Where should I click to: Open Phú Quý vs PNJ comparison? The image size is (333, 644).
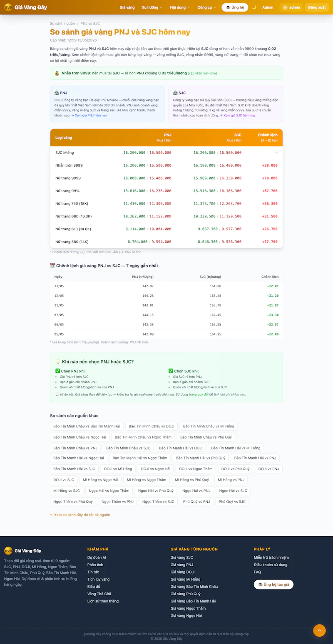point(196,501)
